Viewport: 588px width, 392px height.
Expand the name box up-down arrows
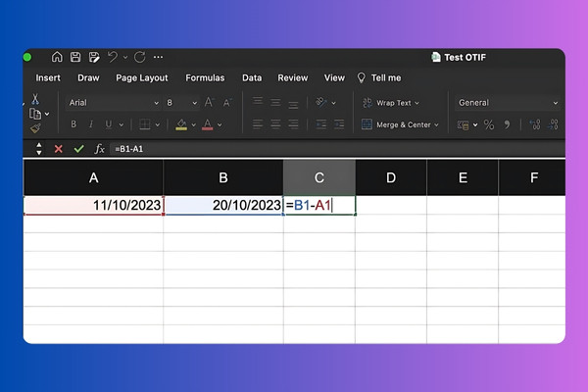coord(38,149)
